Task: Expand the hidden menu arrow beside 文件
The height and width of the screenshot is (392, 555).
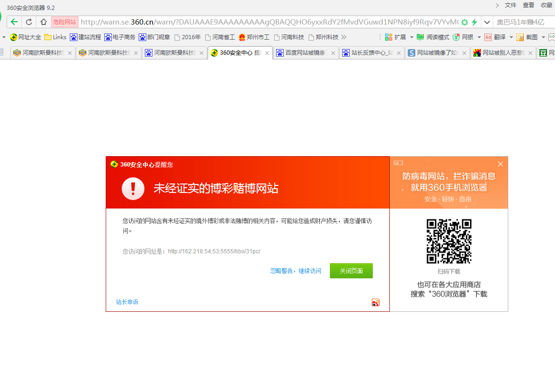Action: pos(497,5)
